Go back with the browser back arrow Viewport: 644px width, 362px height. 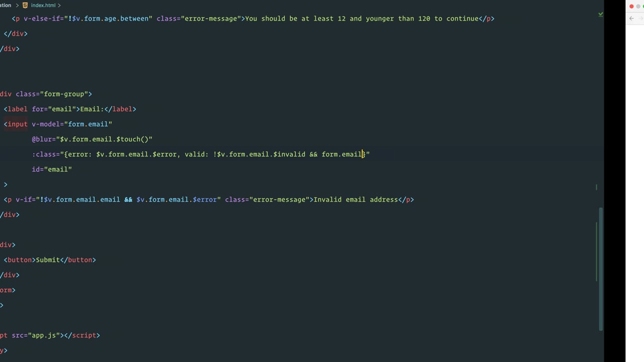631,19
